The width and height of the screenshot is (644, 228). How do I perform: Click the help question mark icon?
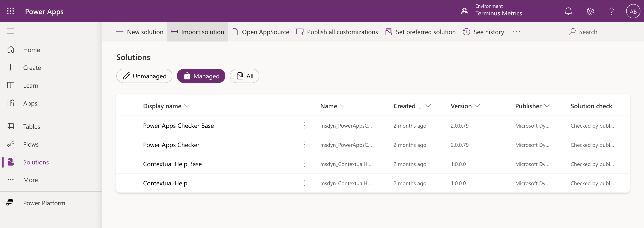click(612, 11)
